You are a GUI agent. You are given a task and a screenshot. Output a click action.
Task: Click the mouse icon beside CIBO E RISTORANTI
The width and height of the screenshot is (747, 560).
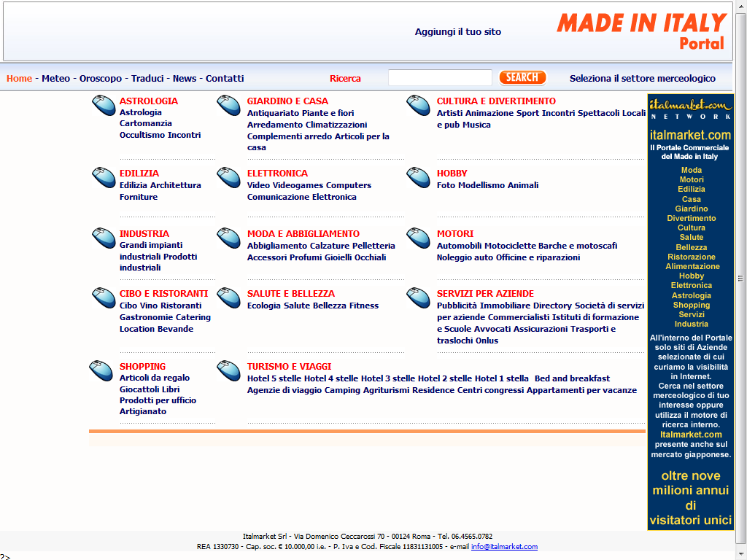(104, 297)
